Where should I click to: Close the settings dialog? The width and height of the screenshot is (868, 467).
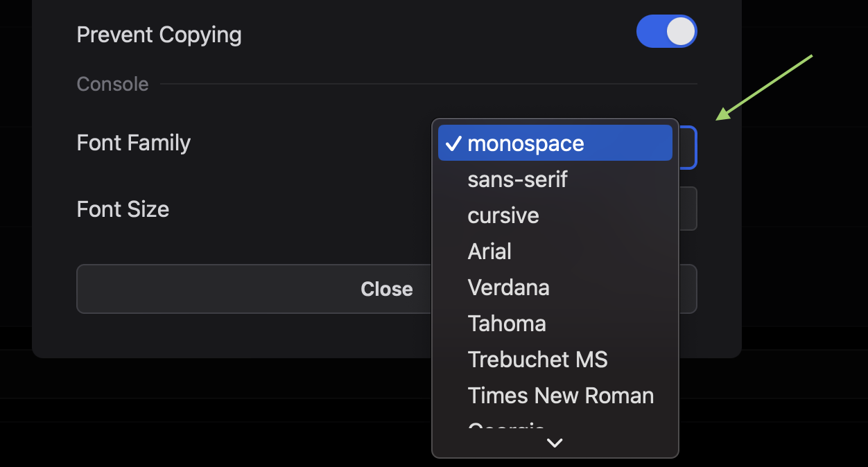(386, 289)
